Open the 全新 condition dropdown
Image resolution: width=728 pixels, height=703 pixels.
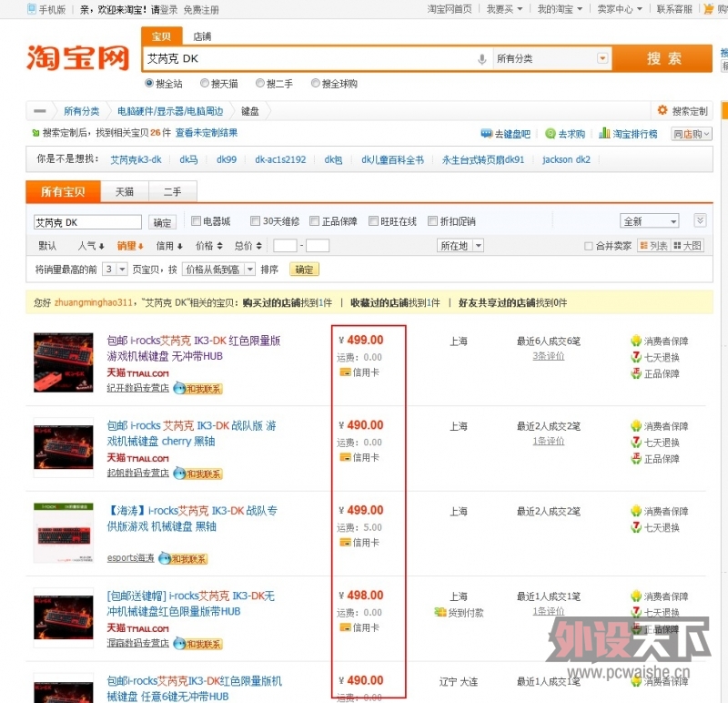tap(649, 221)
